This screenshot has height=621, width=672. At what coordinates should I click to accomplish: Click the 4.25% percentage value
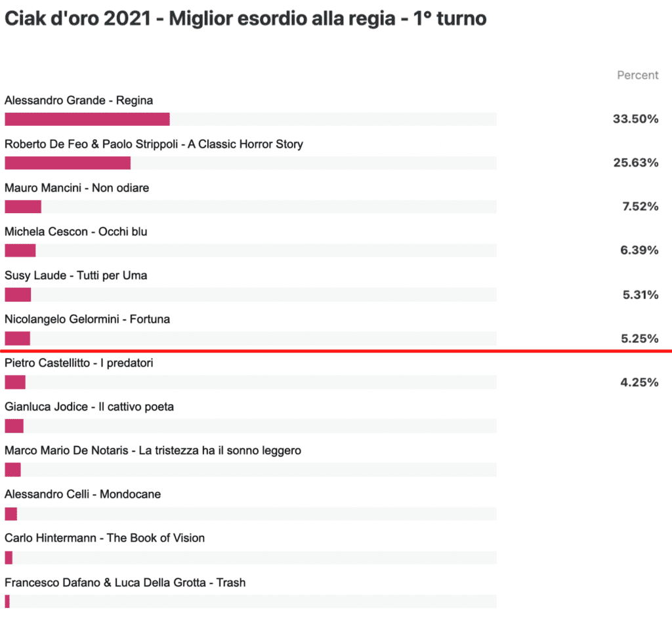[x=639, y=382]
